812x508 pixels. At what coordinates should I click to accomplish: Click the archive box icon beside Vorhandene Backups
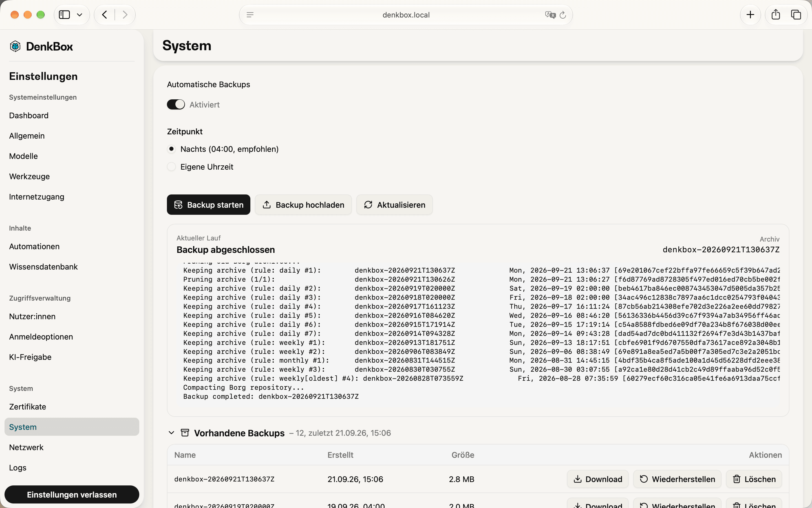185,433
